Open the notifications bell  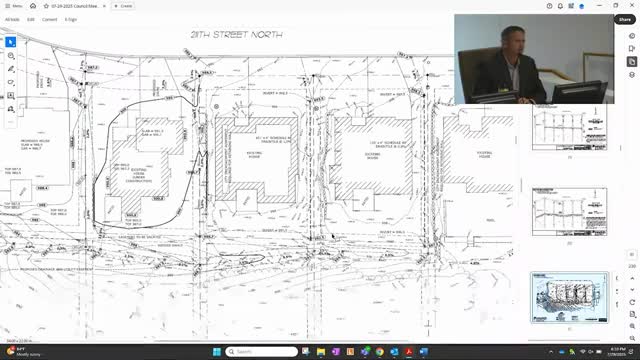[x=560, y=6]
